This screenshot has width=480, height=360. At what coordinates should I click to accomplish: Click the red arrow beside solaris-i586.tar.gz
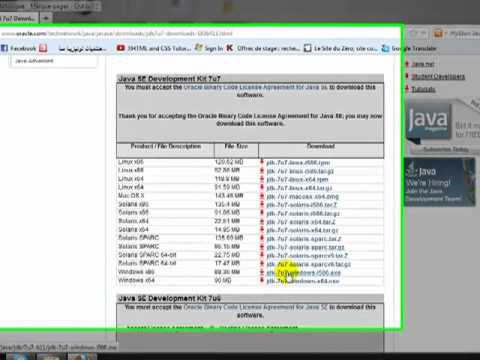pyautogui.click(x=262, y=213)
